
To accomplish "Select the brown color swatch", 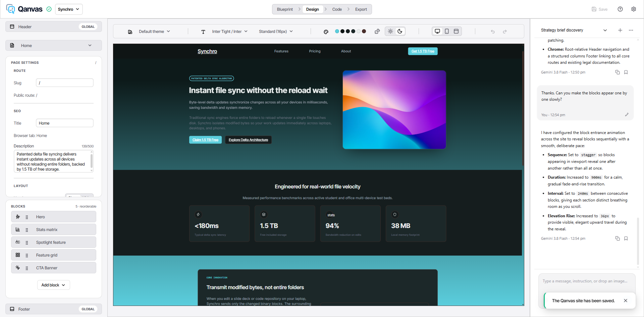I will pos(364,32).
